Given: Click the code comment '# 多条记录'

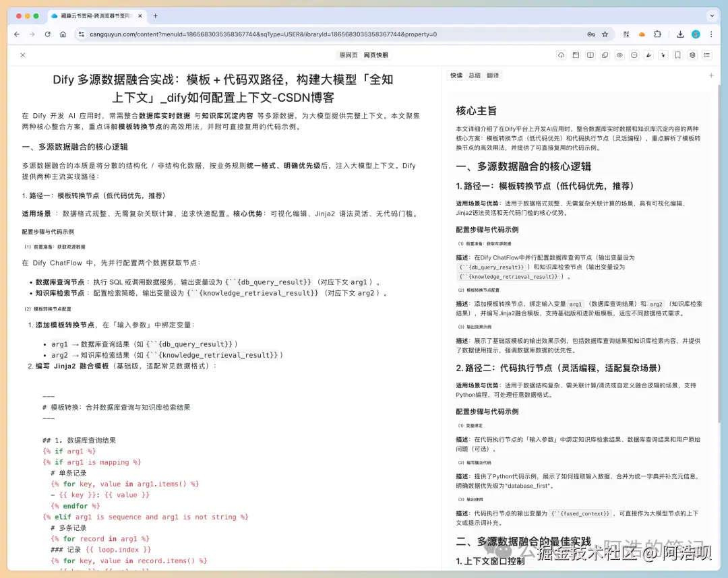Looking at the screenshot, I should (x=68, y=528).
